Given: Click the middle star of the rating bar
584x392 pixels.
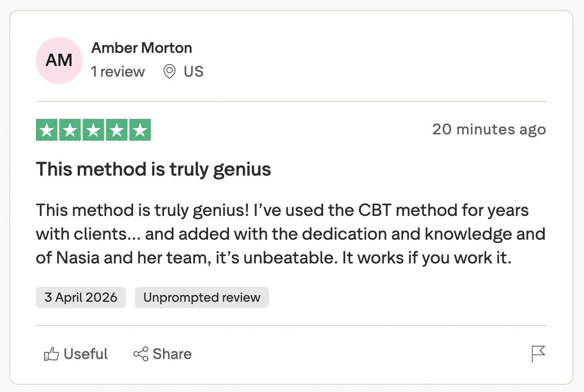Looking at the screenshot, I should [94, 130].
